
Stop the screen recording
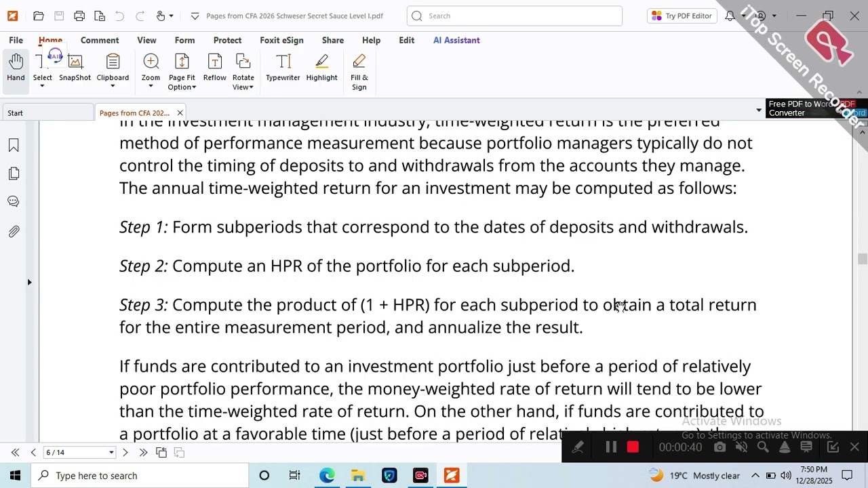pos(633,447)
